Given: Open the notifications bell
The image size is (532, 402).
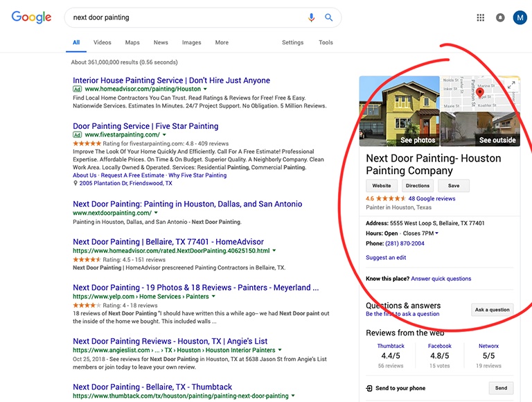Looking at the screenshot, I should point(500,17).
